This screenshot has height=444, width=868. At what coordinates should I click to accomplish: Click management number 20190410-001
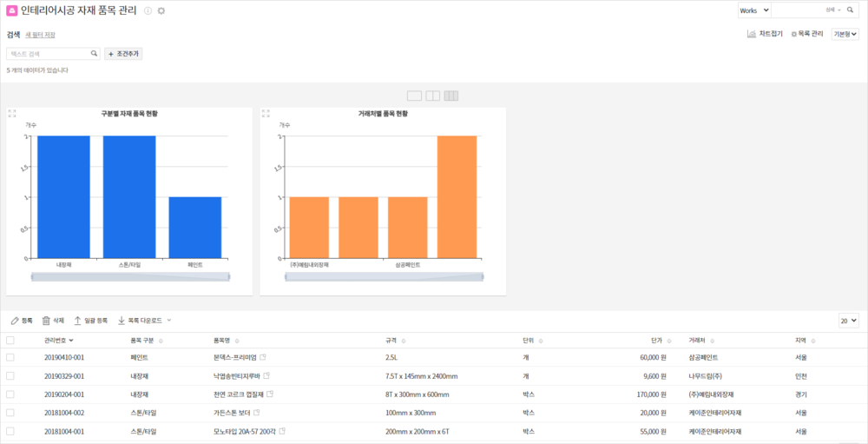coord(64,357)
